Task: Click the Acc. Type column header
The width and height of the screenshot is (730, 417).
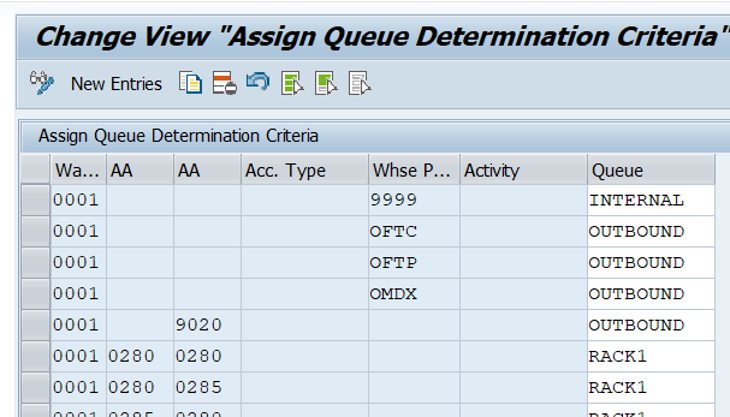Action: (x=304, y=170)
